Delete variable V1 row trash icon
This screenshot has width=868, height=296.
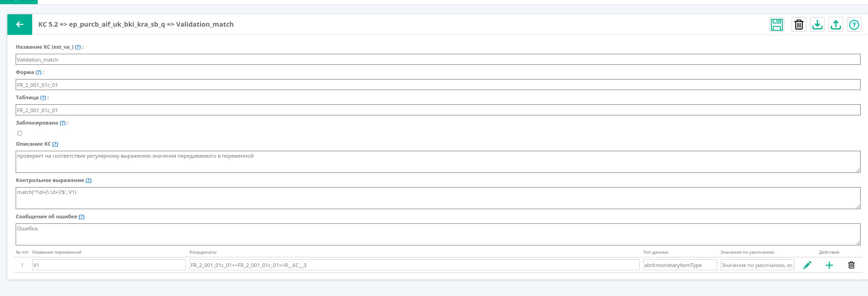(x=851, y=265)
